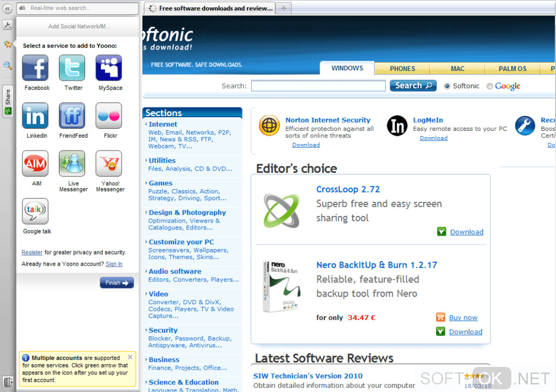The image size is (556, 392).
Task: Add the FriendFeed service icon
Action: pyautogui.click(x=72, y=116)
